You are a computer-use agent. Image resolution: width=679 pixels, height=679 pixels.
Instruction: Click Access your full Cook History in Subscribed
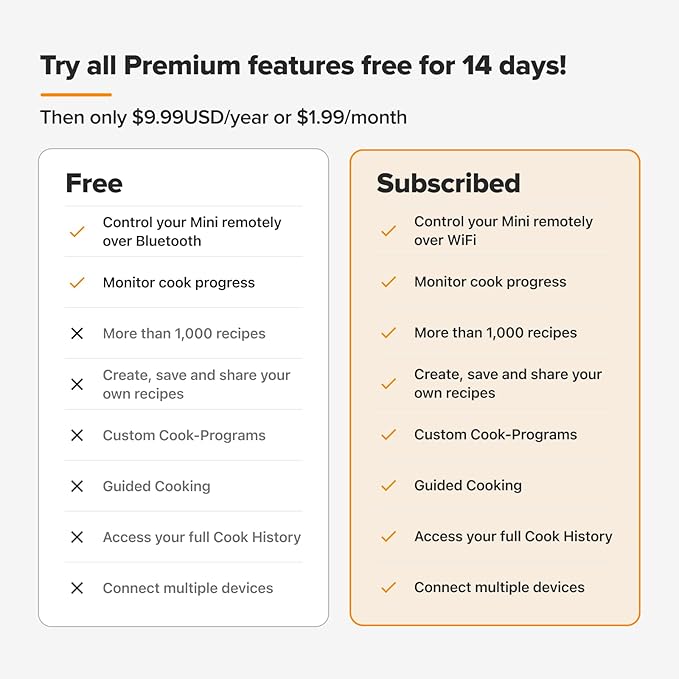click(x=513, y=536)
